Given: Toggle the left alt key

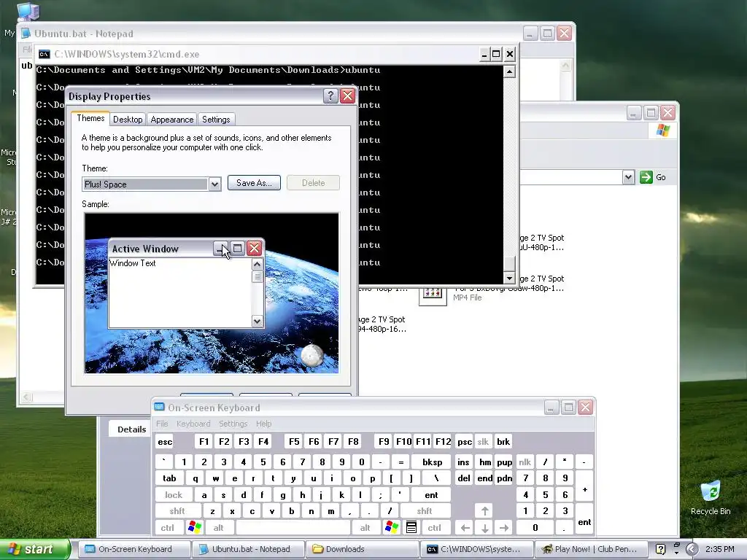Looking at the screenshot, I should coord(219,528).
